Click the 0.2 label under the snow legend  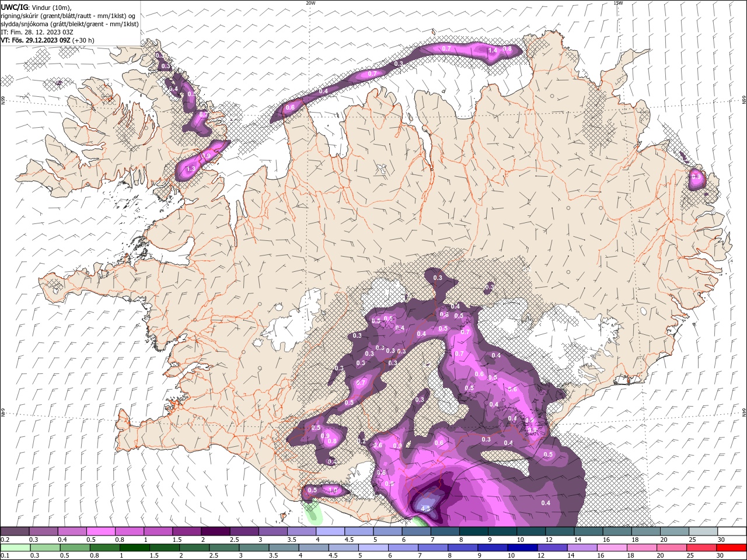pyautogui.click(x=5, y=540)
